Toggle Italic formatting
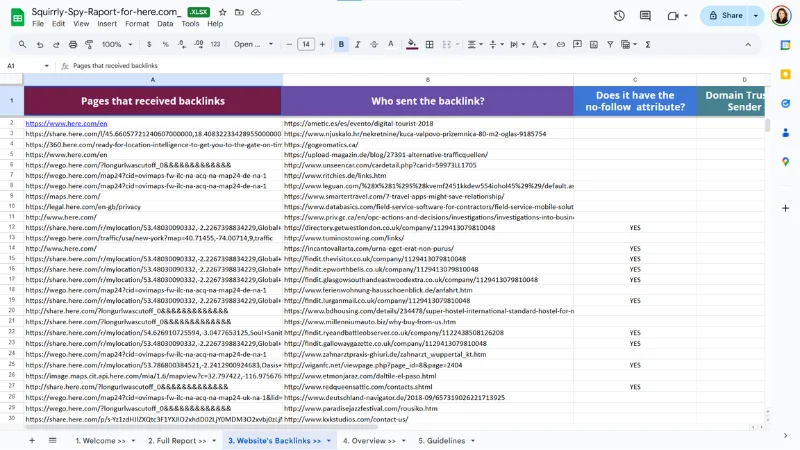 click(x=359, y=44)
